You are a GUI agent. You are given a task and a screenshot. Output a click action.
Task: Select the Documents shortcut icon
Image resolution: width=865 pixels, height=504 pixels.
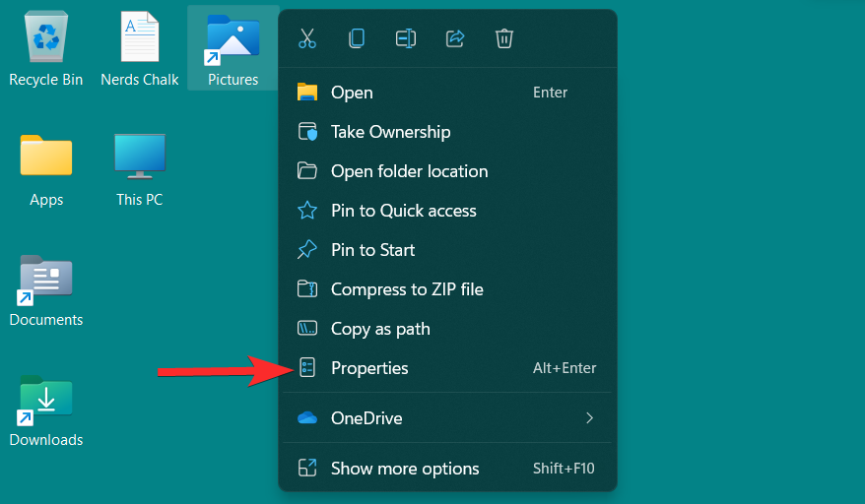tap(45, 279)
